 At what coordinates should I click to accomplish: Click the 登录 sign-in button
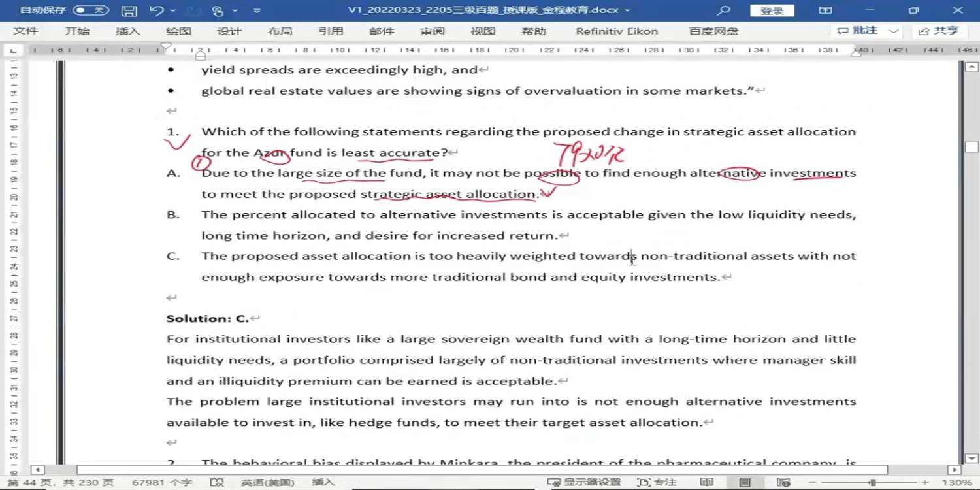tap(772, 10)
